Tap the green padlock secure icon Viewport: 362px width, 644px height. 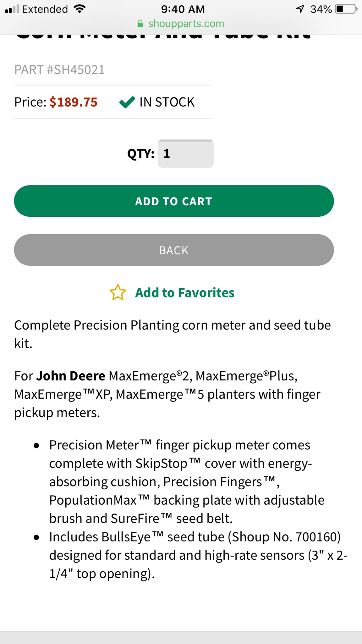[140, 24]
